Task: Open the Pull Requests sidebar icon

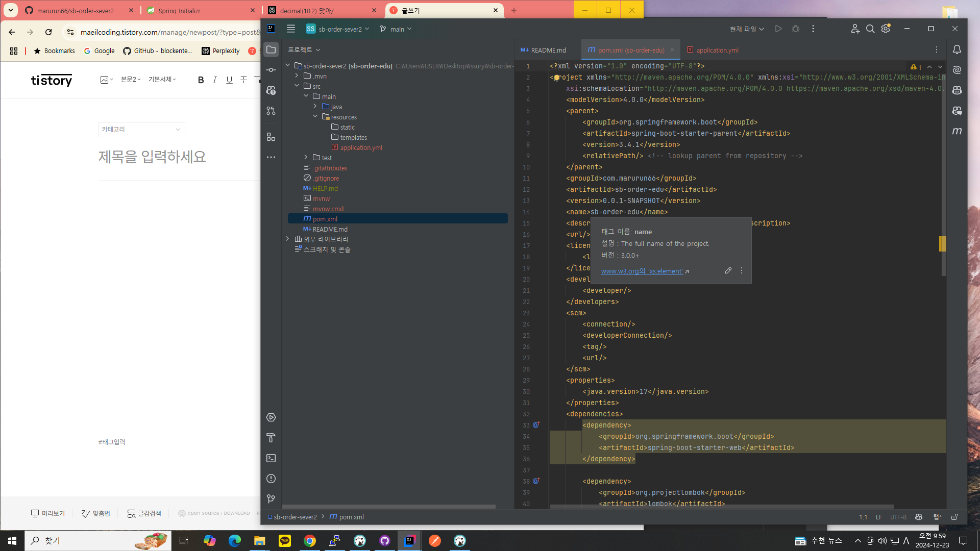Action: point(271,111)
